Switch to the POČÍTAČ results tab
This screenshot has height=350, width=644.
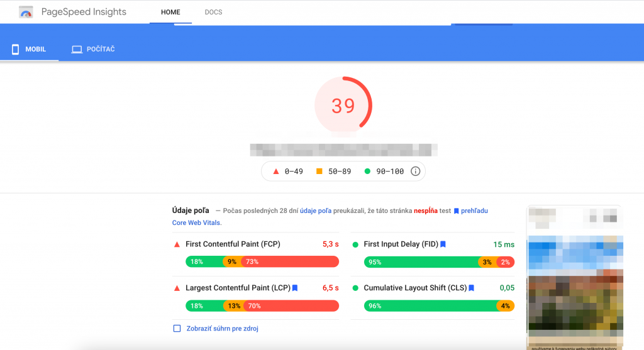pos(93,49)
